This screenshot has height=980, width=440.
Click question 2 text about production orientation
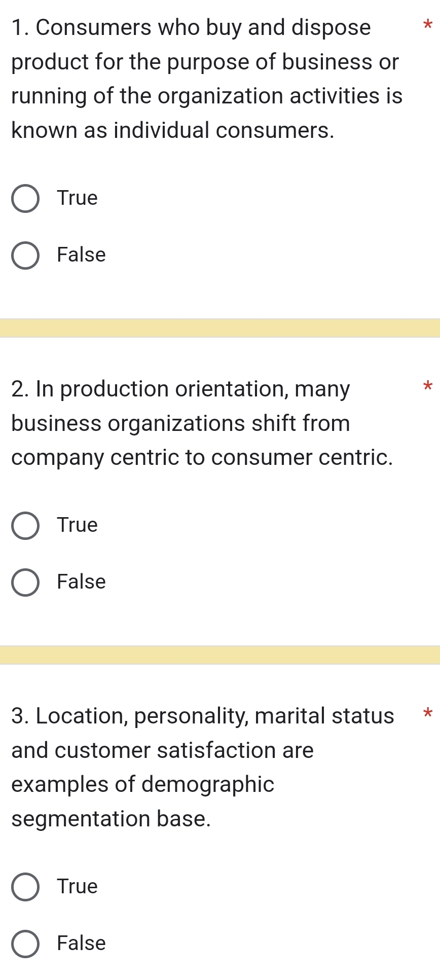202,423
